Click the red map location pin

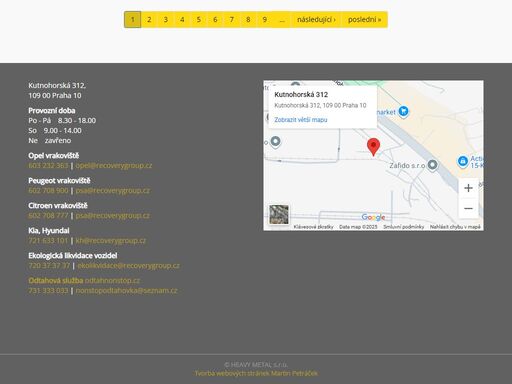point(373,147)
